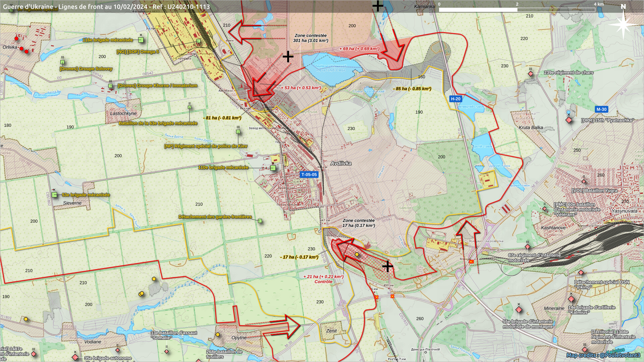644x362 pixels.
Task: Click the 55e brigade d'infanterie de montagne diamond
Action: click(x=519, y=310)
